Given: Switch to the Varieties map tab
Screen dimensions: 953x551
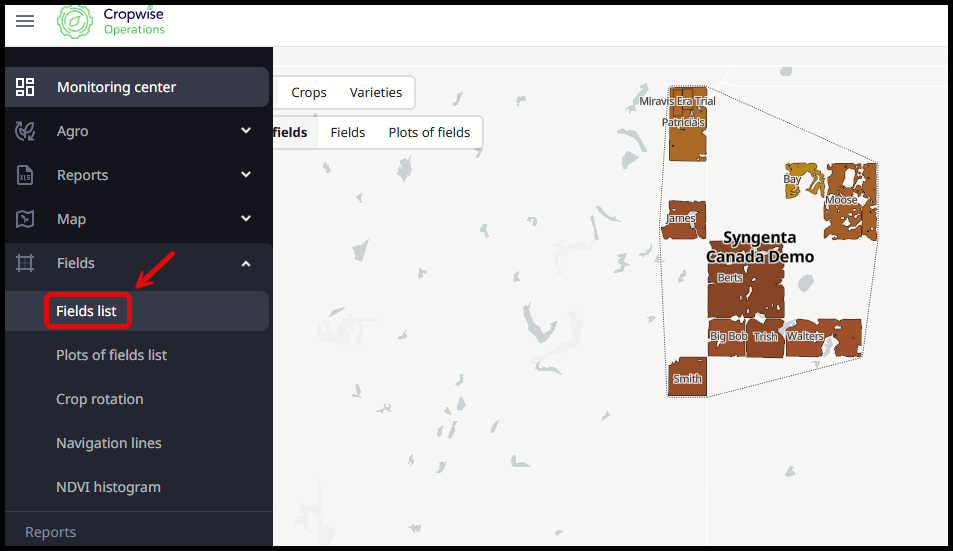Looking at the screenshot, I should tap(376, 92).
